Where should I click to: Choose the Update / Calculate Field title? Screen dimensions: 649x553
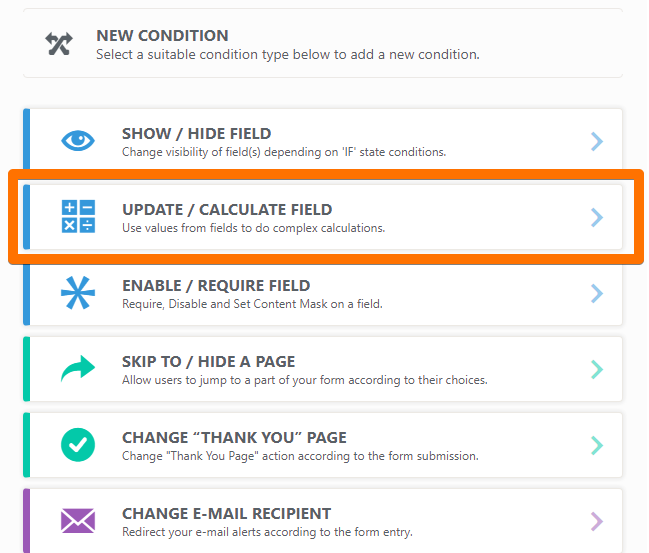click(x=227, y=210)
